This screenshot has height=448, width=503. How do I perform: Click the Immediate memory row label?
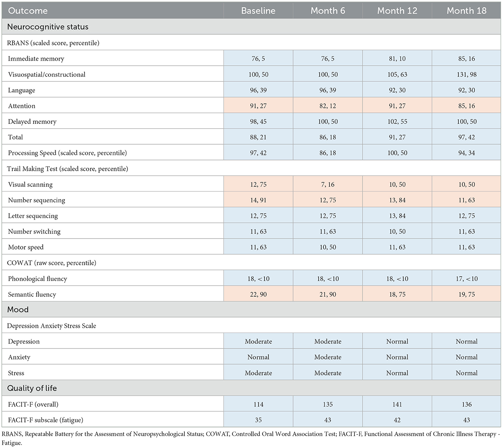click(36, 58)
